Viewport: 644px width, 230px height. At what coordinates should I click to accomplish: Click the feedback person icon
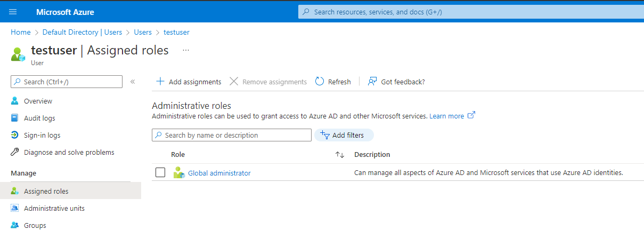click(x=372, y=81)
